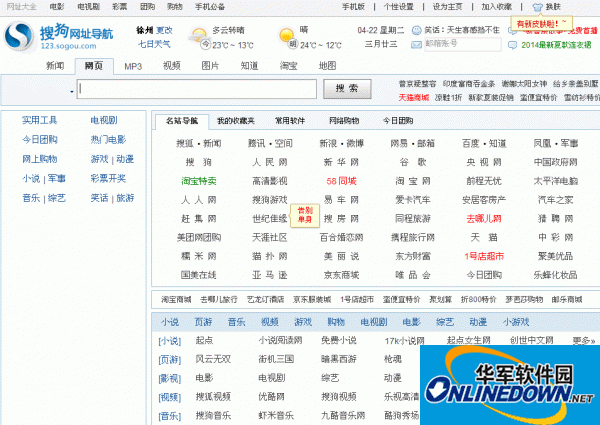
Task: Open the 常用软件 tab
Action: pyautogui.click(x=290, y=121)
